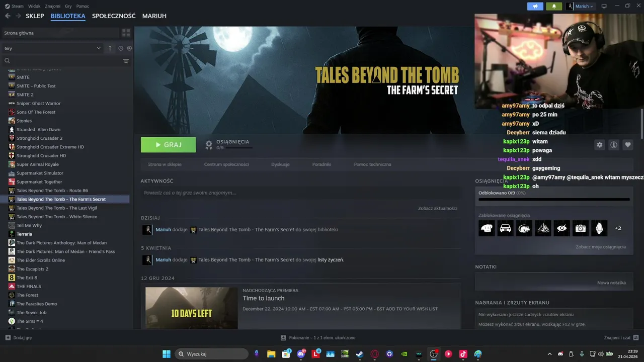
Task: Select The Elder Scrolls Online in library
Action: [41, 260]
